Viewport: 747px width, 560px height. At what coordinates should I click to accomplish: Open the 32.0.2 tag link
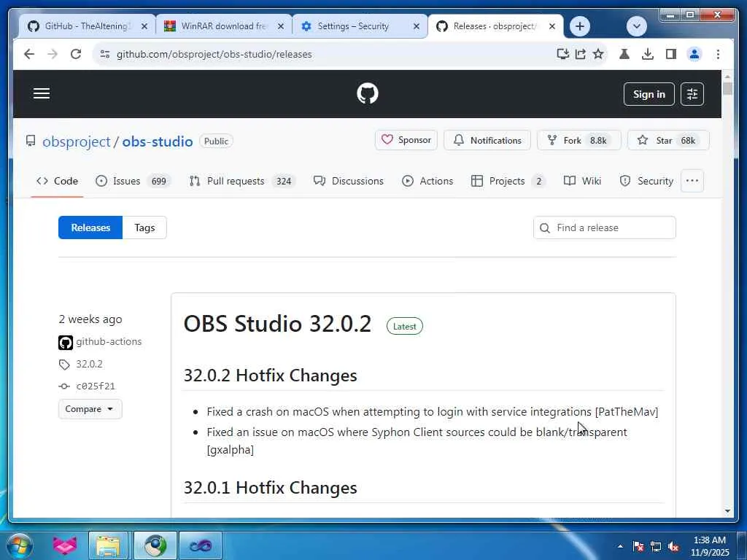click(x=89, y=364)
